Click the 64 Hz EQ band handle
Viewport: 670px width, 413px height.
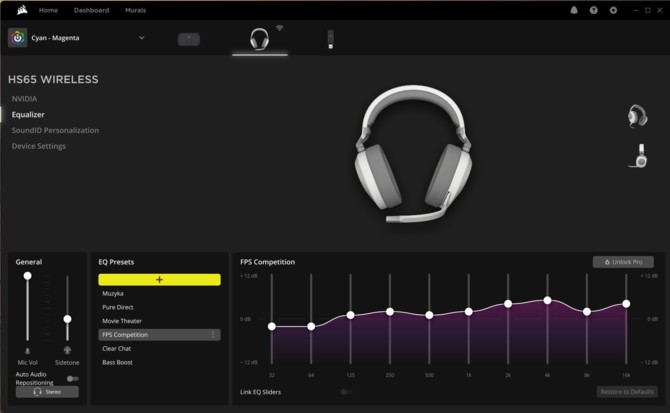(x=311, y=326)
